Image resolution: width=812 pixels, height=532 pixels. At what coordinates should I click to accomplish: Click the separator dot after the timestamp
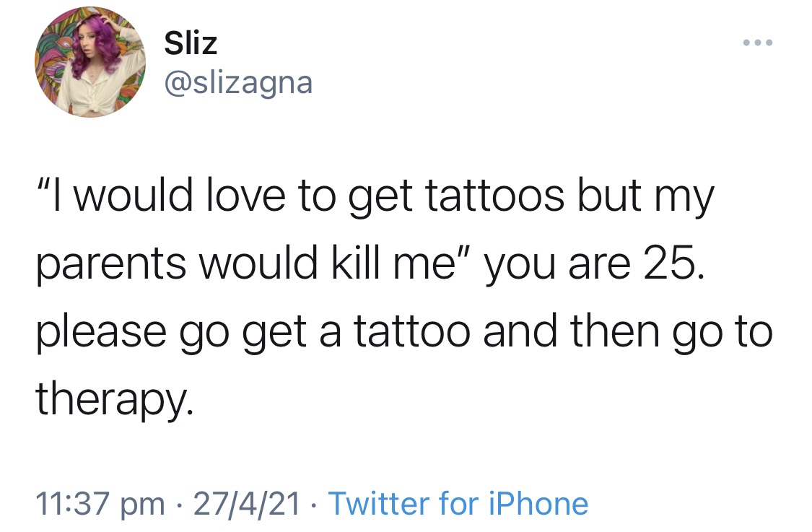point(313,503)
